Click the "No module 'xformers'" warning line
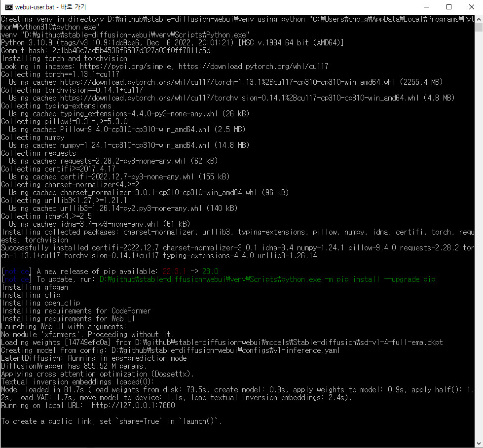 tap(87, 335)
